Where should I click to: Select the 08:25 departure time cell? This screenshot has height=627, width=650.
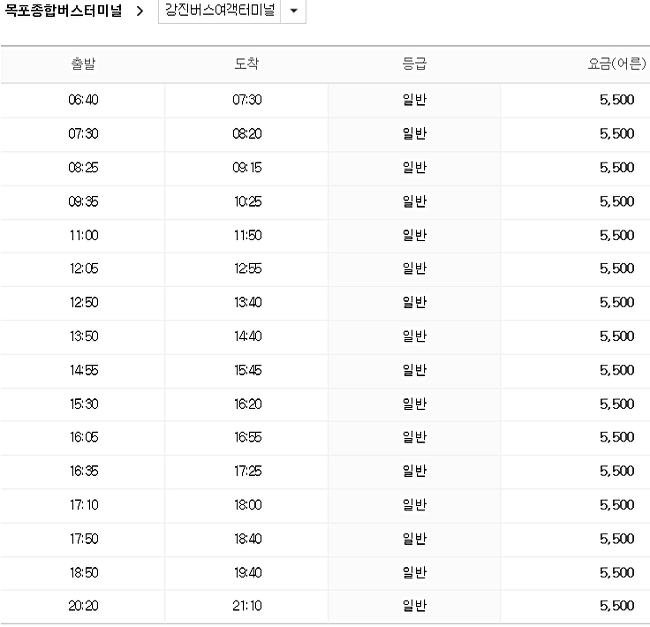83,167
